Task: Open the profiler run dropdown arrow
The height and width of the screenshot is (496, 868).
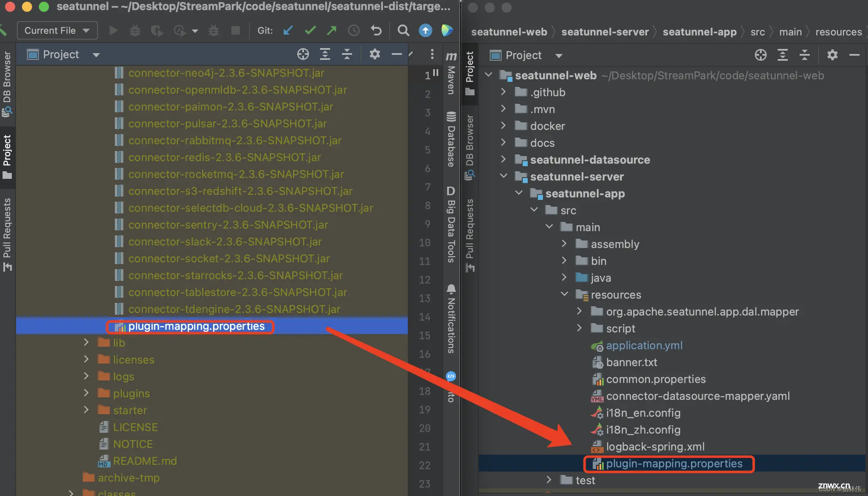Action: pos(195,31)
